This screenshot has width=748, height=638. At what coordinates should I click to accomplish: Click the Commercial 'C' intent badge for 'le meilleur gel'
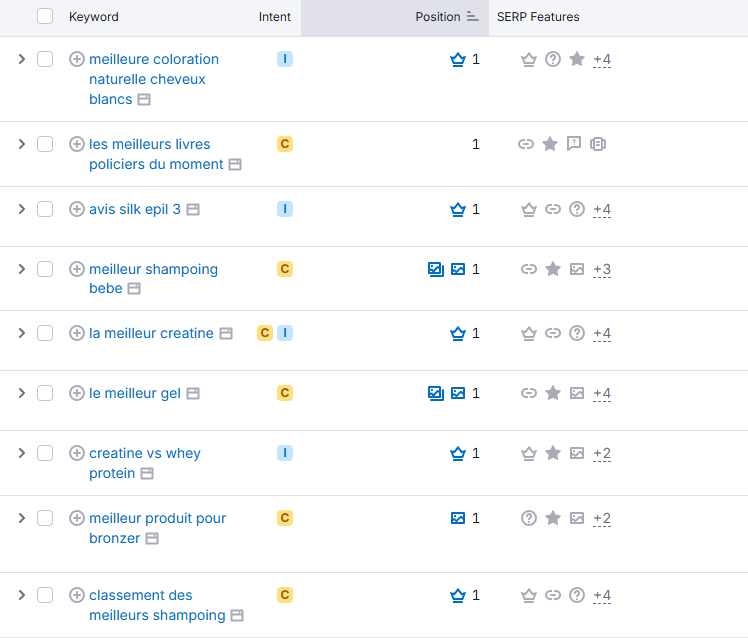[285, 393]
